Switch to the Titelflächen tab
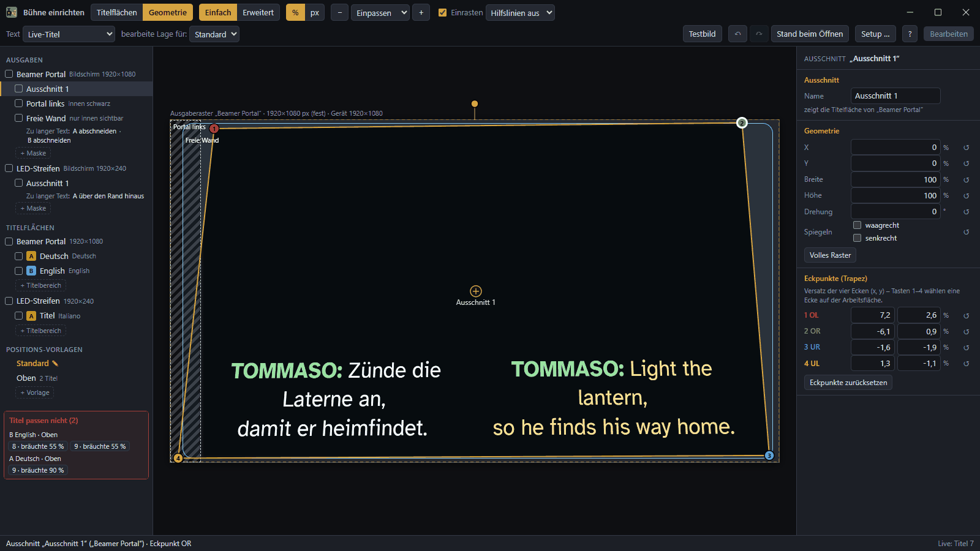The image size is (980, 551). pyautogui.click(x=117, y=13)
